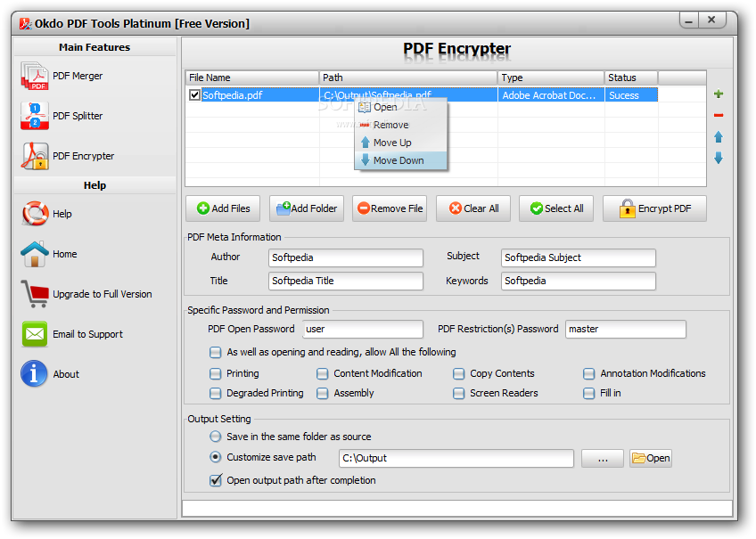Click the 'Upgrade to Full Version' label
This screenshot has height=539, width=756.
(x=103, y=294)
